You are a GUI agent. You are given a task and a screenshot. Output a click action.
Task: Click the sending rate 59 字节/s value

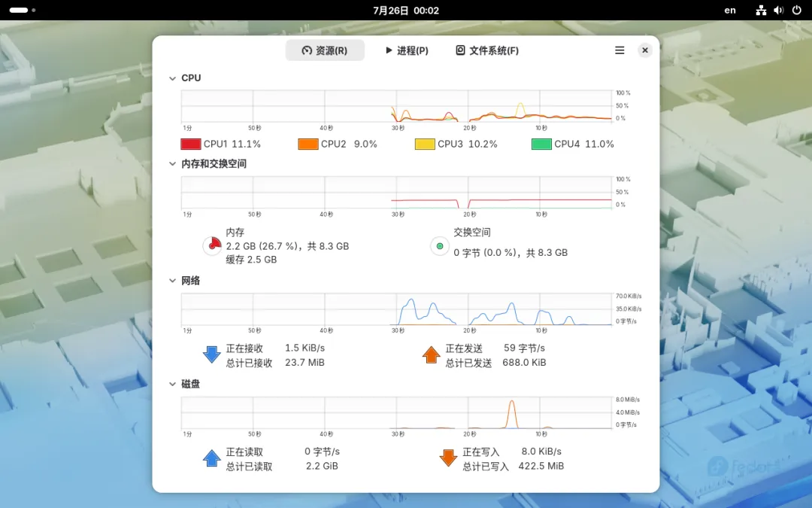[x=525, y=348]
